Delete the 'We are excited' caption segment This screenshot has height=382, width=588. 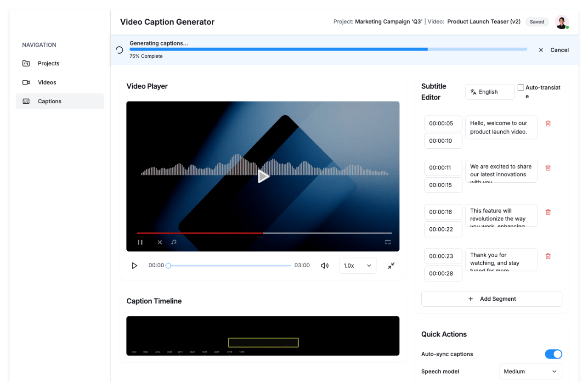tap(548, 168)
